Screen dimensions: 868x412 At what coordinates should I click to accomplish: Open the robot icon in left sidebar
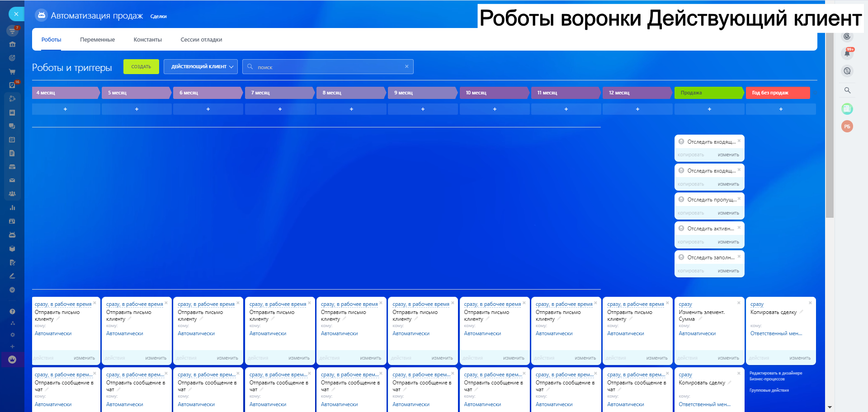click(x=12, y=235)
